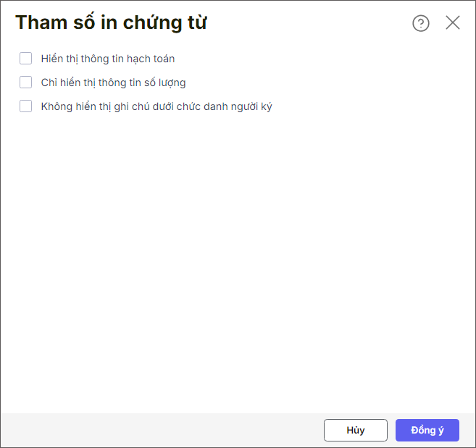This screenshot has width=476, height=448.
Task: Select the label text Hiển thị thông tin hạch toán
Action: click(108, 59)
